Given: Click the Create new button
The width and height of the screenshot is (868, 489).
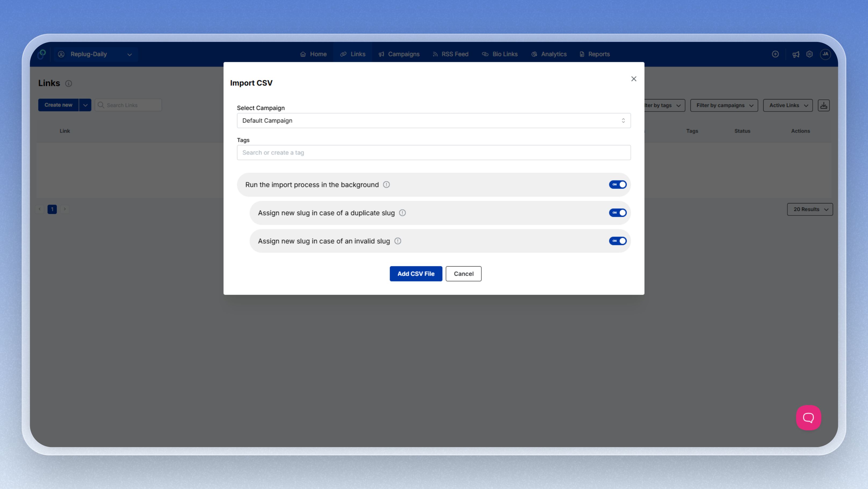Looking at the screenshot, I should 58,105.
